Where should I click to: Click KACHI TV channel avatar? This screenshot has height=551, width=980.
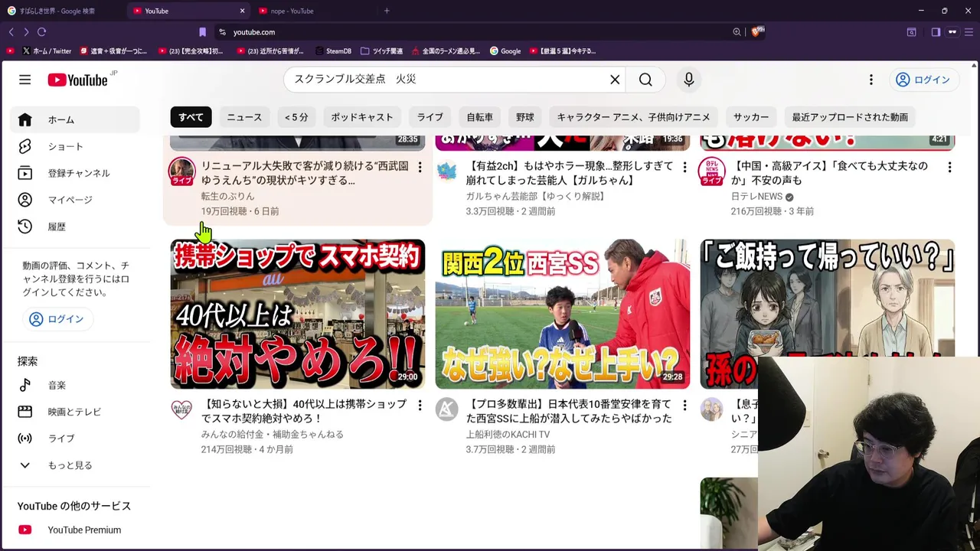(446, 409)
